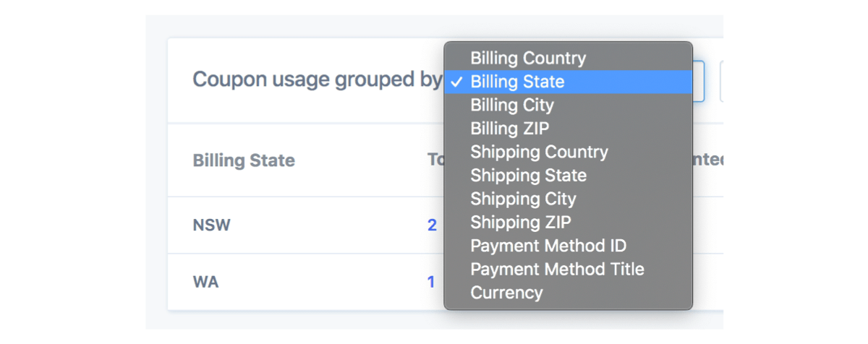Click the grouped-by select box right edge
Image resolution: width=868 pixels, height=344 pixels.
click(x=699, y=81)
